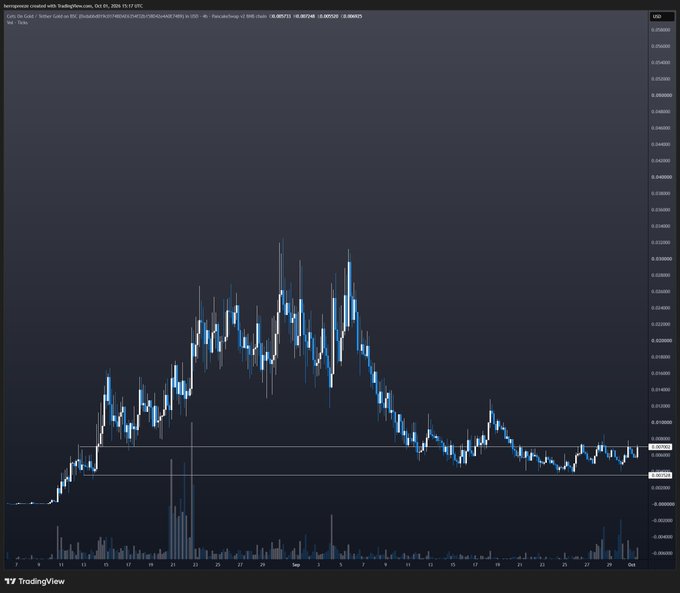This screenshot has width=680, height=593.
Task: Click the 0.040000 price scale label
Action: pos(661,177)
